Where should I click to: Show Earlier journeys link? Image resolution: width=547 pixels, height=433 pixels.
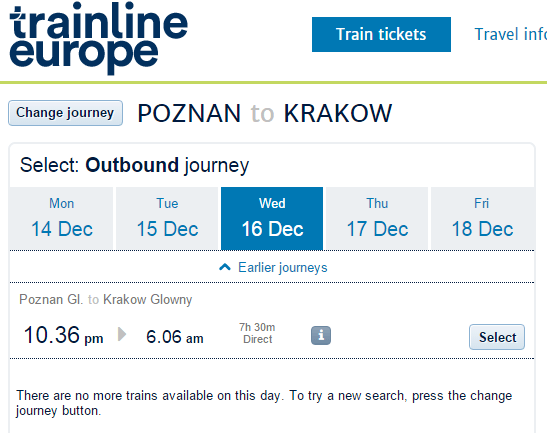coord(283,268)
